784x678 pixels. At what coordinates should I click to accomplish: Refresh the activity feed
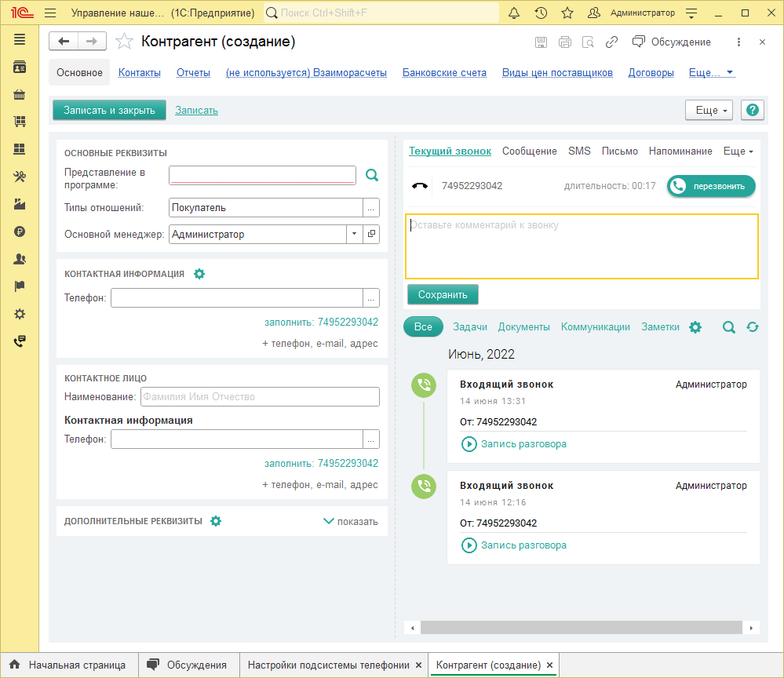click(x=753, y=327)
